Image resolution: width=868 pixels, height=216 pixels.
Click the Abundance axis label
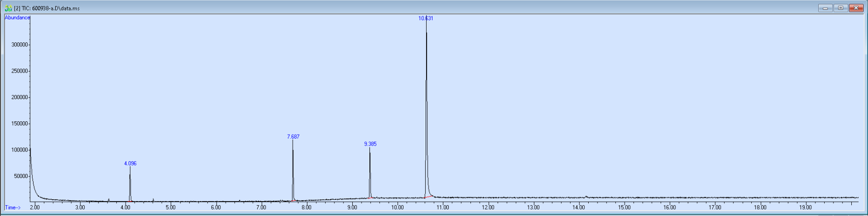coord(17,18)
